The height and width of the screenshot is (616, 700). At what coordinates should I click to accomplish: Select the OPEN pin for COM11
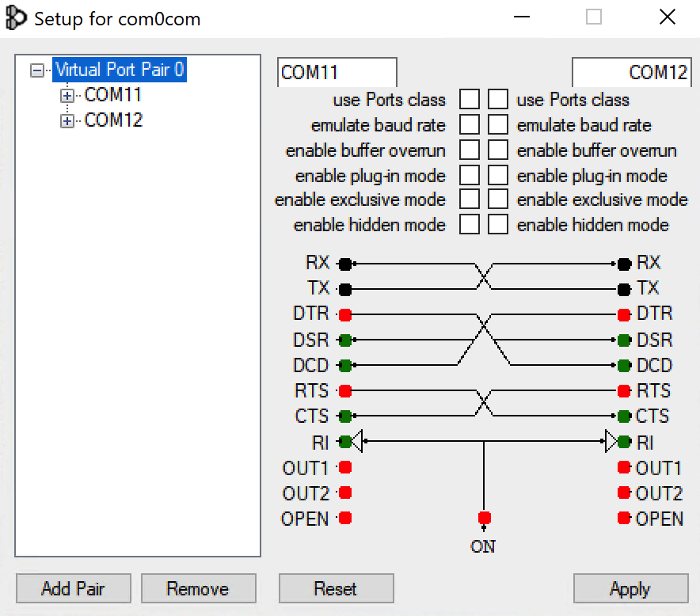(345, 518)
